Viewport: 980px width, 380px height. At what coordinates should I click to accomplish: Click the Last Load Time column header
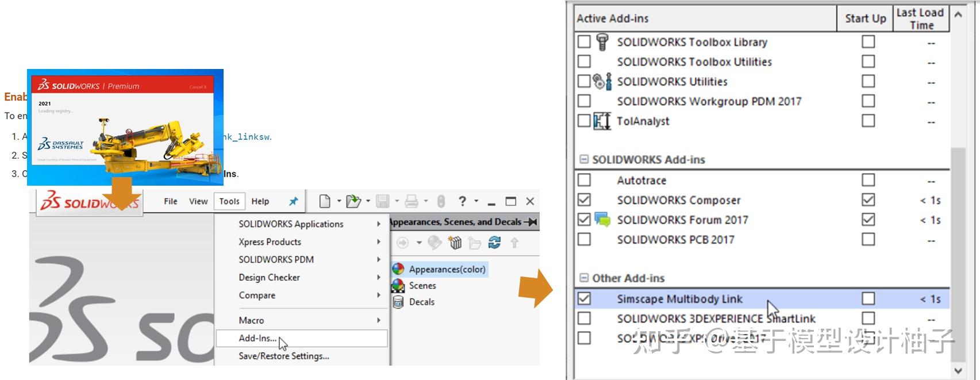(920, 18)
